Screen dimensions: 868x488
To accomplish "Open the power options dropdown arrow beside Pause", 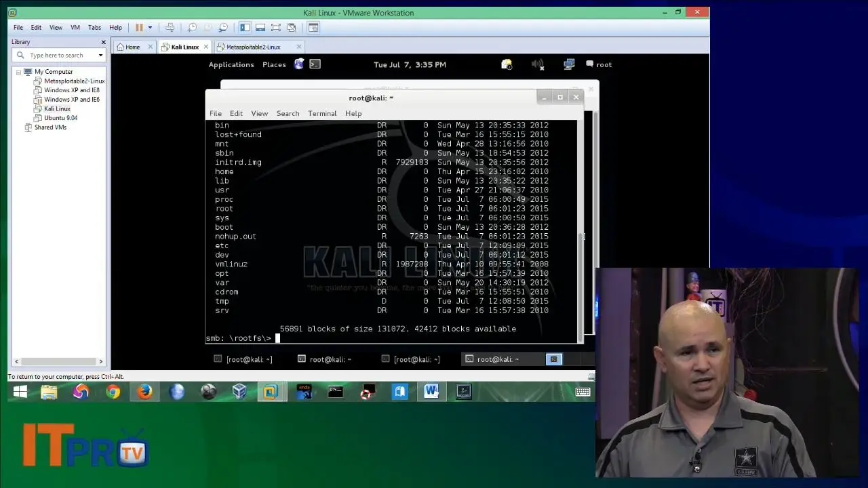I will [x=150, y=28].
